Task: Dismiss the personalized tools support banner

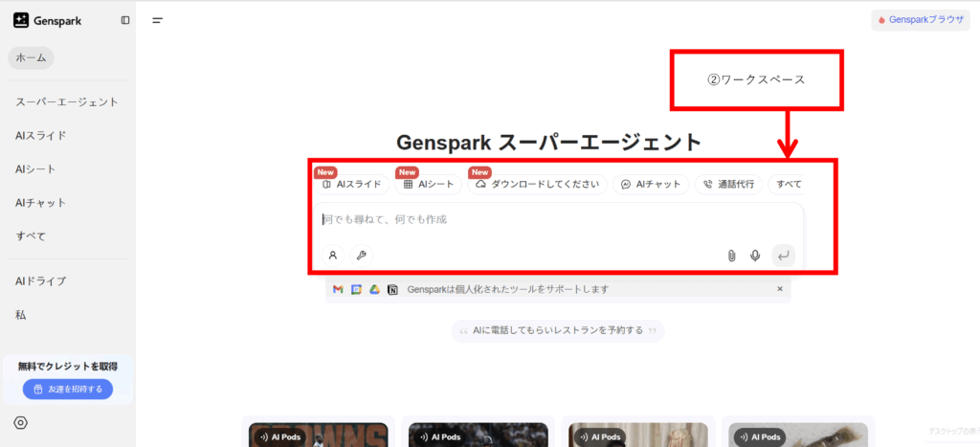Action: 779,289
